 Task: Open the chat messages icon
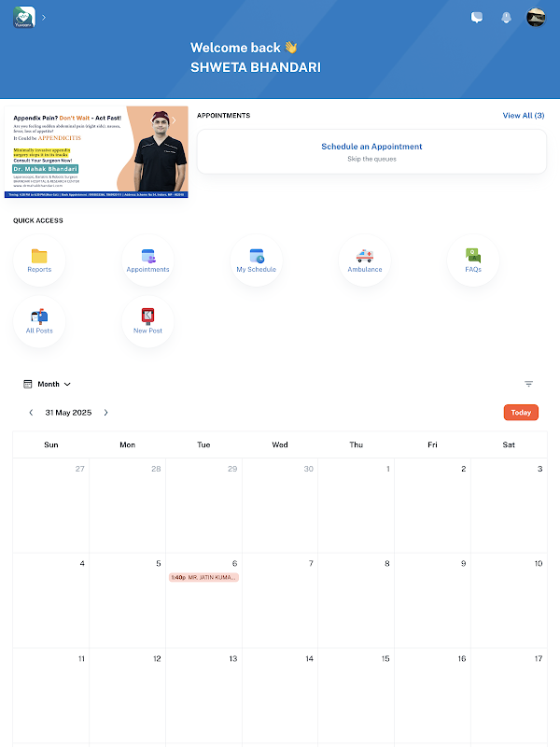[477, 18]
